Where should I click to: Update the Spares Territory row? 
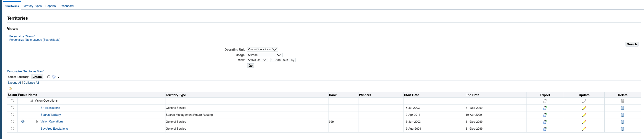pos(584,115)
